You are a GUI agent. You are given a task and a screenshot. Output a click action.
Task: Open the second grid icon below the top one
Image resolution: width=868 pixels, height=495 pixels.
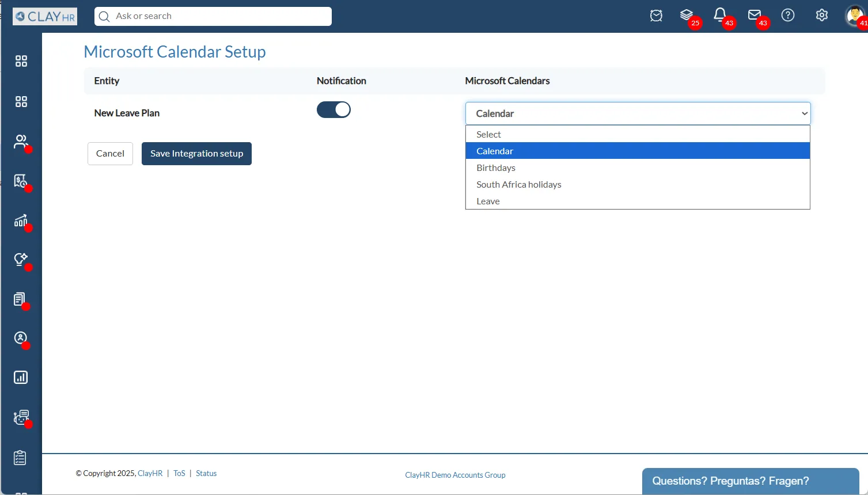(21, 102)
